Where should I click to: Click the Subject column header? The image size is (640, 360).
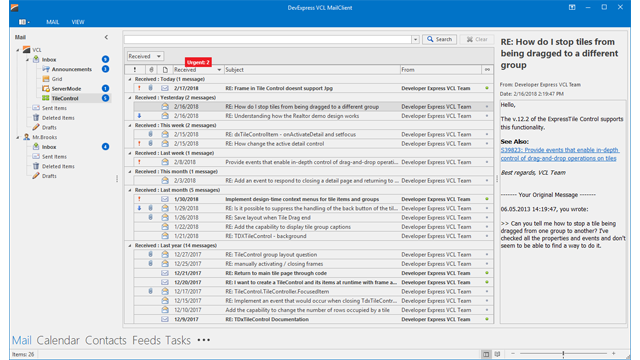312,70
